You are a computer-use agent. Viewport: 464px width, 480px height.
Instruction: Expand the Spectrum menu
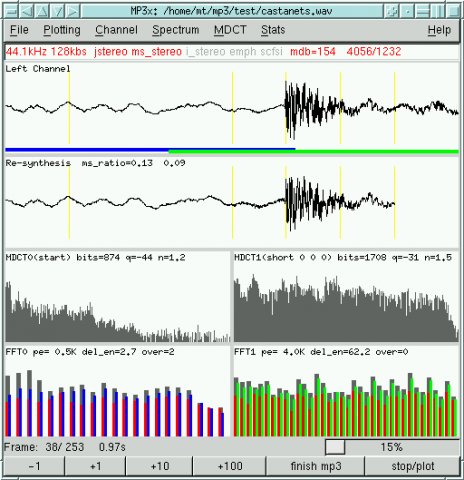pyautogui.click(x=176, y=30)
